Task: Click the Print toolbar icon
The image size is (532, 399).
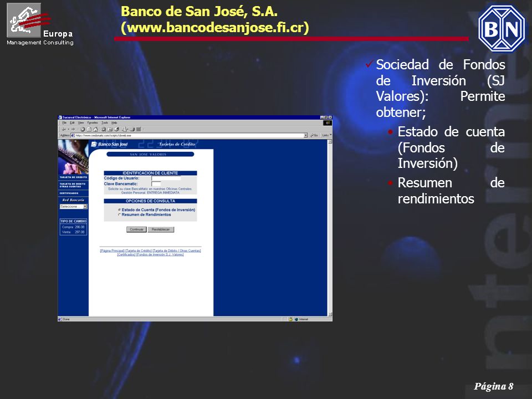Action: point(132,129)
